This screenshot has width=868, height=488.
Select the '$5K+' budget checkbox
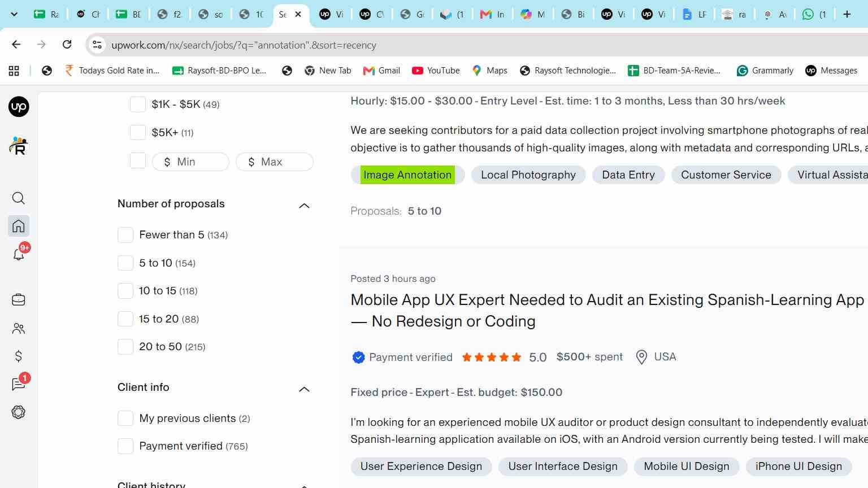(138, 132)
